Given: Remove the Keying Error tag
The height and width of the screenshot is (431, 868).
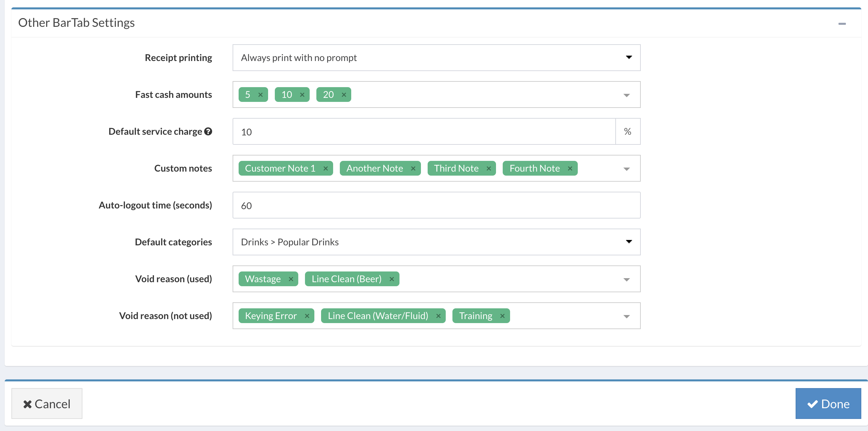Looking at the screenshot, I should coord(307,316).
